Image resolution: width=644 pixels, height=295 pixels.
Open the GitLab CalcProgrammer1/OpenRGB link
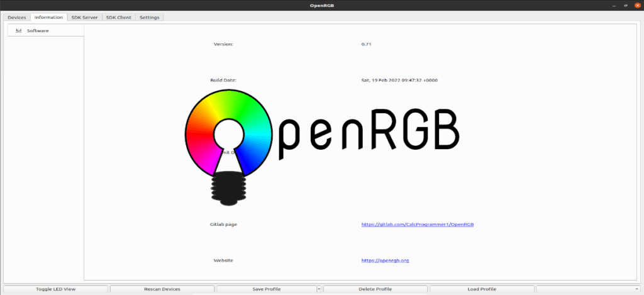pyautogui.click(x=413, y=224)
